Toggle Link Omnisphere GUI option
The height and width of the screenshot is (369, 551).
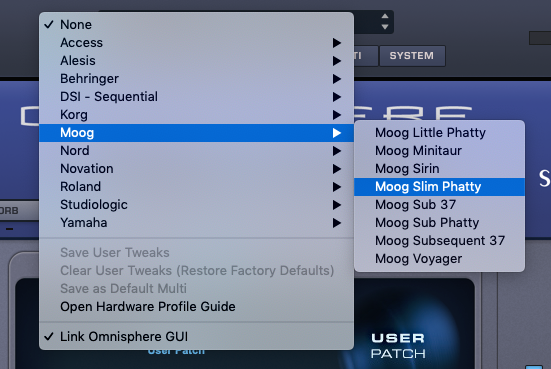(196, 336)
